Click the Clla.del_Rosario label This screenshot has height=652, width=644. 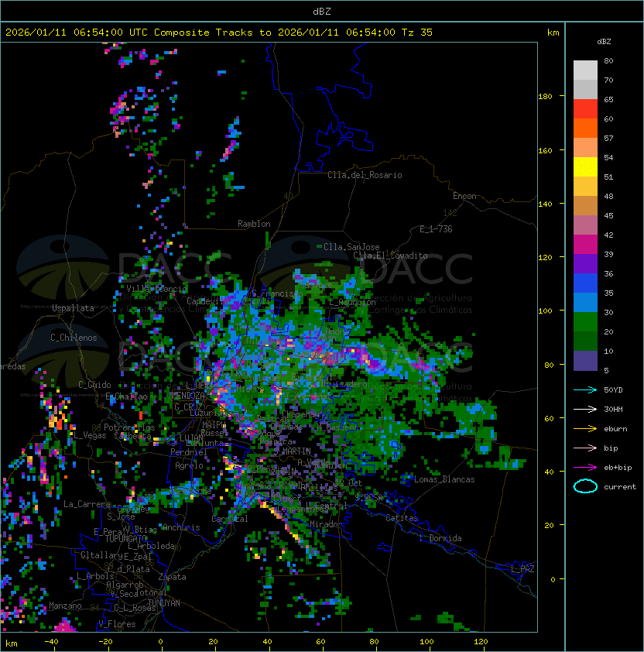365,175
